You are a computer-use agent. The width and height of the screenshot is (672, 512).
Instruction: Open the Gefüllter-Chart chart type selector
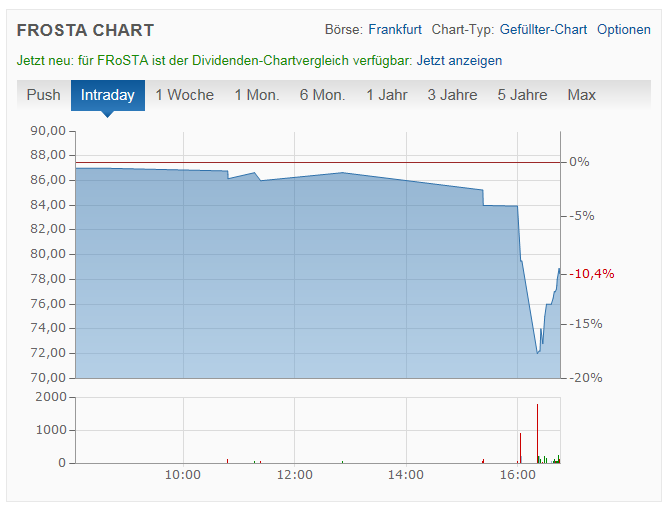543,30
